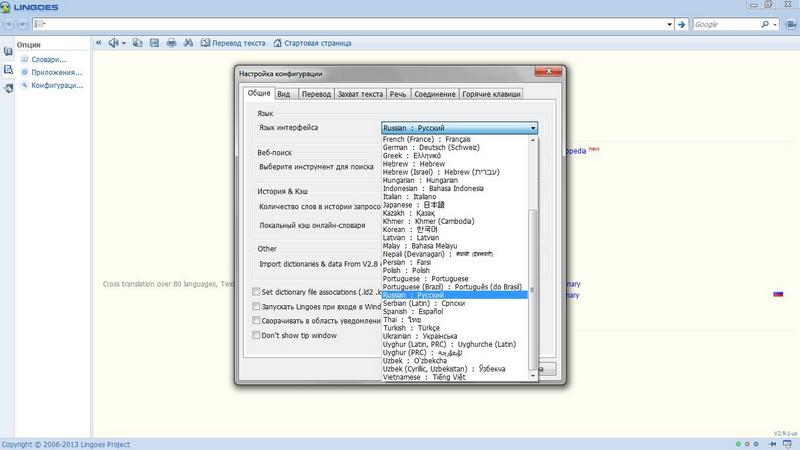Viewport: 800px width, 450px height.
Task: Click the pin icon in status bar
Action: [773, 444]
